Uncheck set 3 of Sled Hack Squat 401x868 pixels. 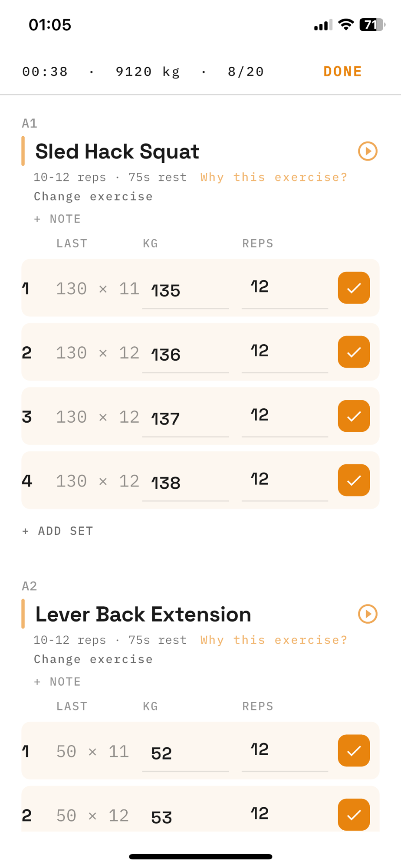point(354,416)
